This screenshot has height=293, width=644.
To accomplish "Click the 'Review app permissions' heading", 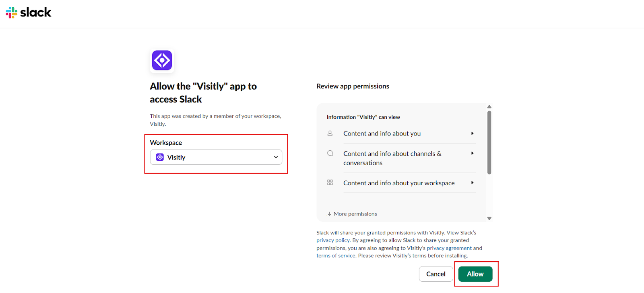I will [353, 86].
